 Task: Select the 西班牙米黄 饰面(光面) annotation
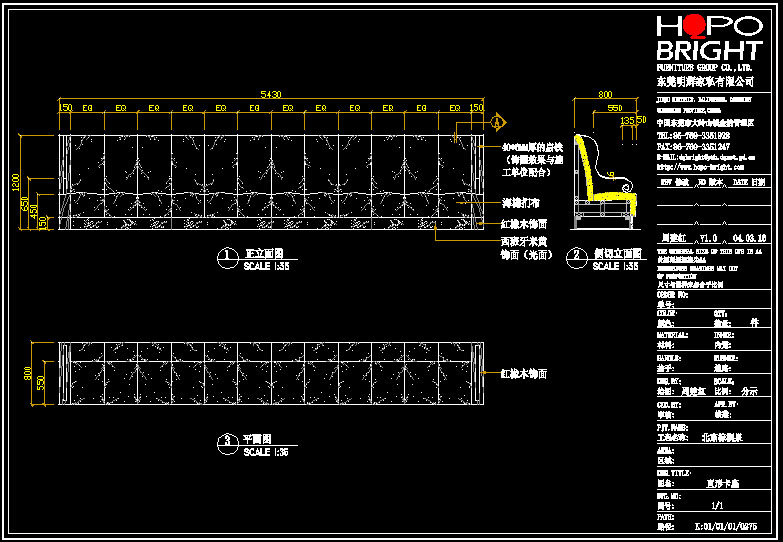[527, 248]
